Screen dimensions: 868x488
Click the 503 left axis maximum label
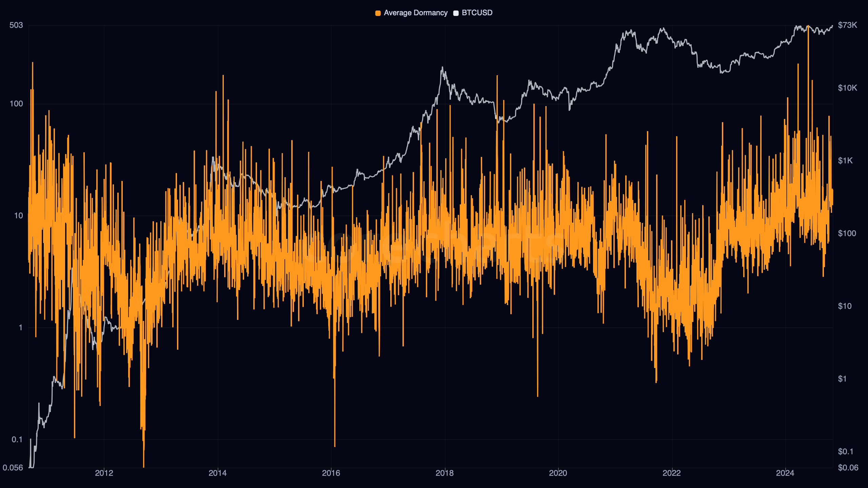click(x=16, y=25)
